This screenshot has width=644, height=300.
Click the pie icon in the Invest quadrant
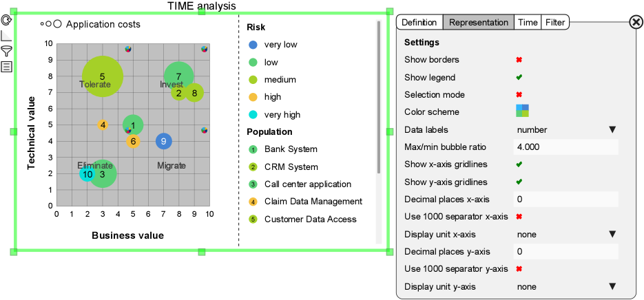(x=205, y=49)
